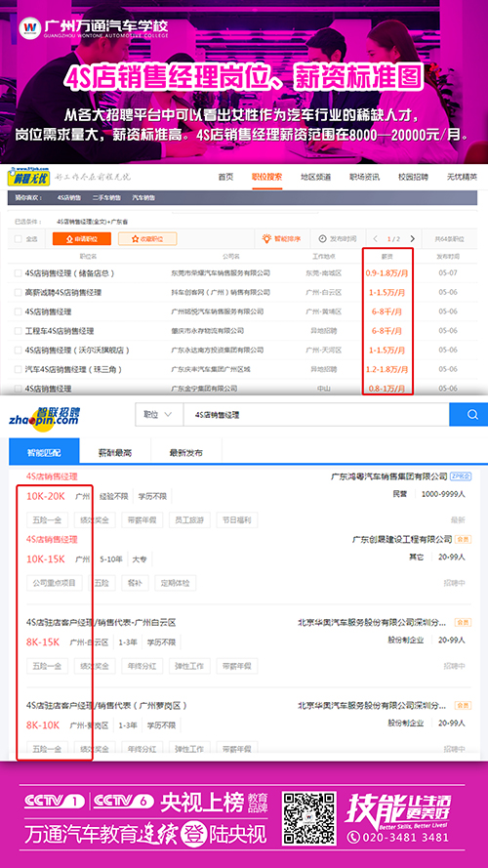Check 工程车4S店销售经理 row checkbox

point(19,331)
